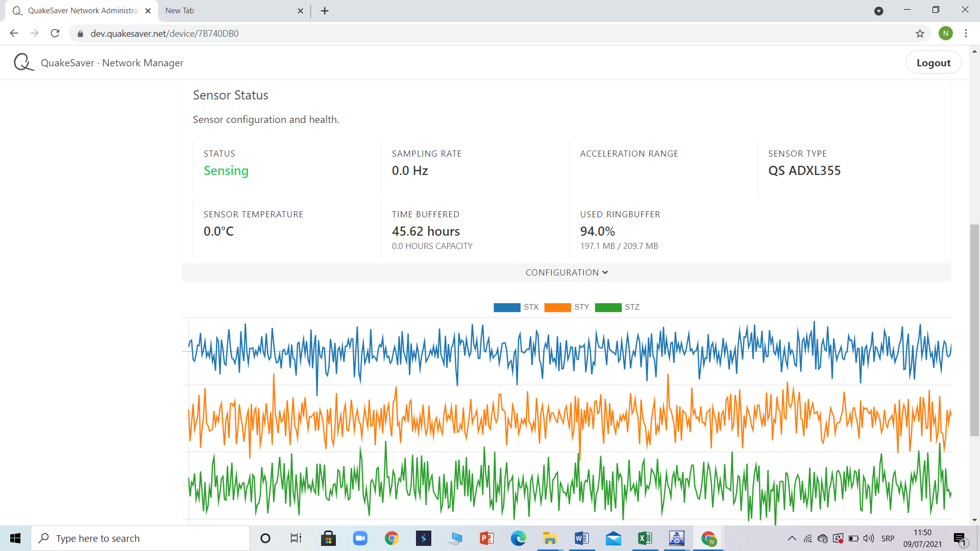Open a new browser tab with plus

[325, 11]
